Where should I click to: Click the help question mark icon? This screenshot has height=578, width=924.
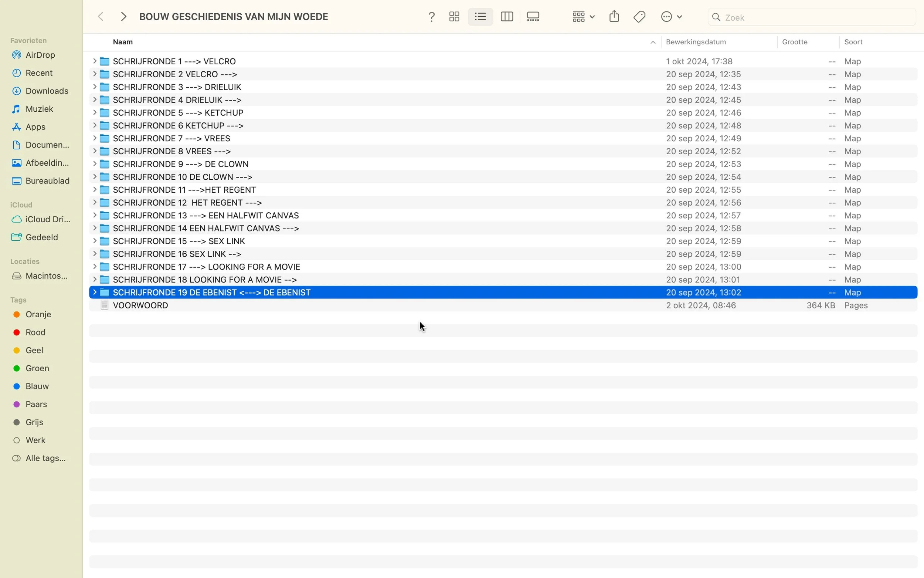432,17
